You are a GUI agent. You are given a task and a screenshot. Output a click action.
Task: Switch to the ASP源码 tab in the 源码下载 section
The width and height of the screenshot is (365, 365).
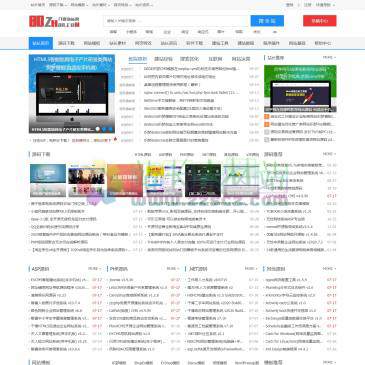click(x=165, y=155)
